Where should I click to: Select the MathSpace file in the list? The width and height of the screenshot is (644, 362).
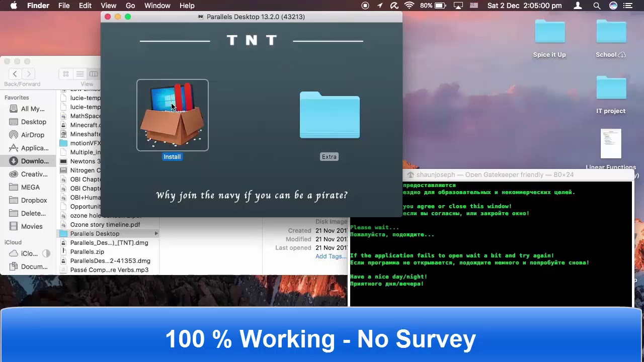pyautogui.click(x=79, y=116)
